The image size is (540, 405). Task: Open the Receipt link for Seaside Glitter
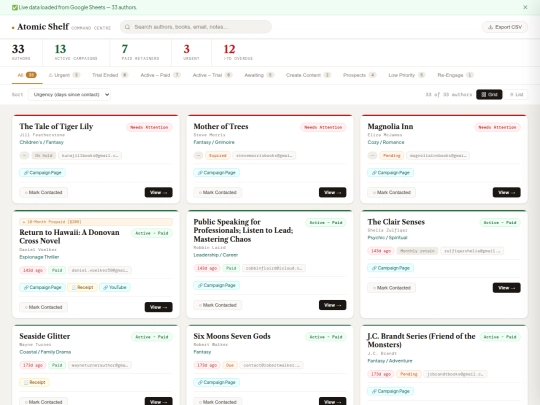coord(34,382)
